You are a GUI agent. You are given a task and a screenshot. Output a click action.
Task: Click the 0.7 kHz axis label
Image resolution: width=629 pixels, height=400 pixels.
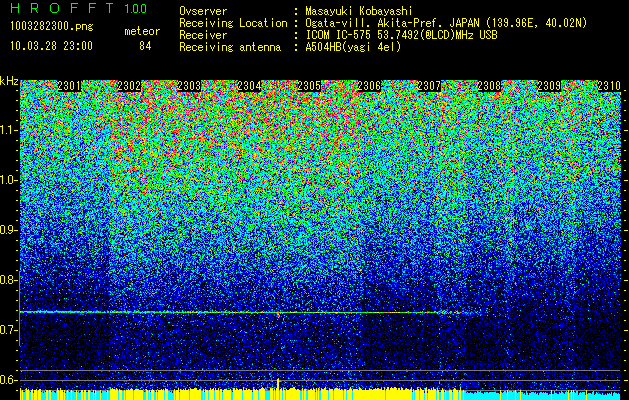pyautogui.click(x=8, y=330)
